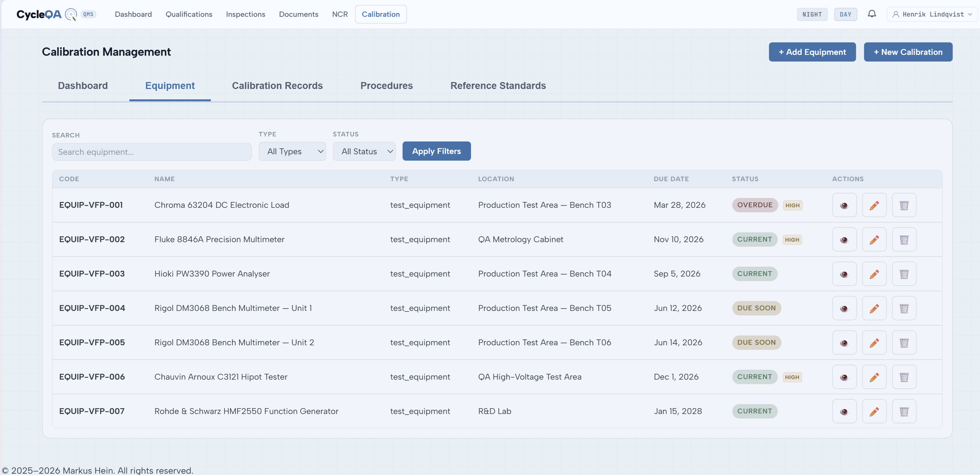Open Calibration in top navigation
980x475 pixels.
[x=380, y=14]
